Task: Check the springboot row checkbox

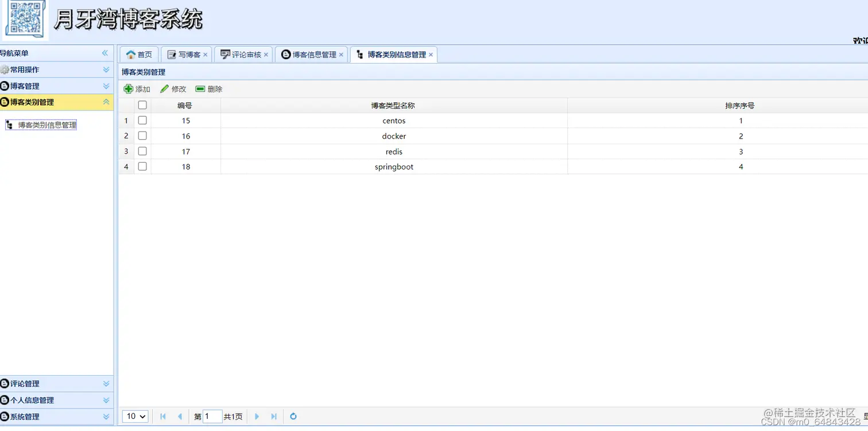Action: (142, 167)
